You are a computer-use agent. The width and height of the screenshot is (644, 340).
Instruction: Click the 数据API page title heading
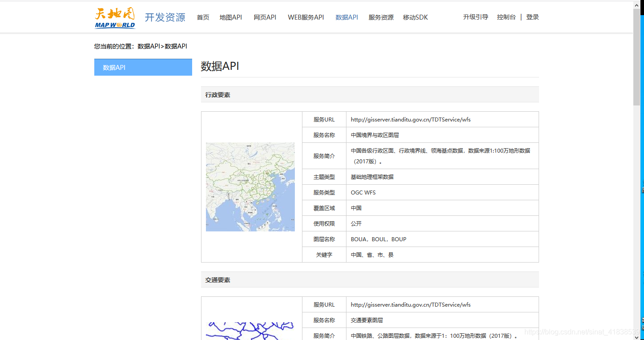pyautogui.click(x=220, y=66)
